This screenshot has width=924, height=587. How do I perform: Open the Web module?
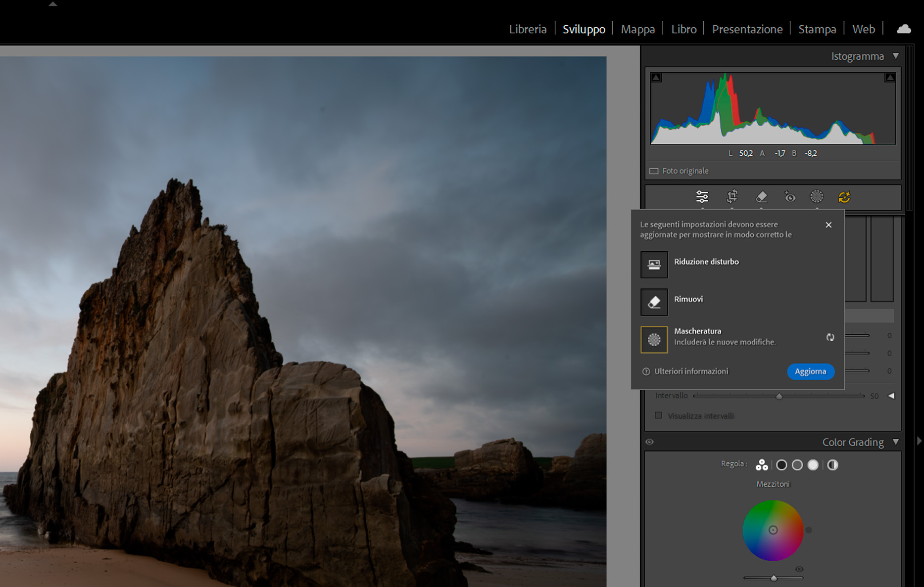pyautogui.click(x=864, y=29)
